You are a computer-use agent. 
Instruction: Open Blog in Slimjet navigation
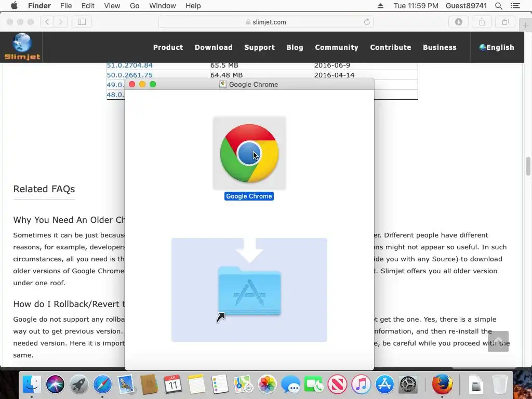[295, 47]
